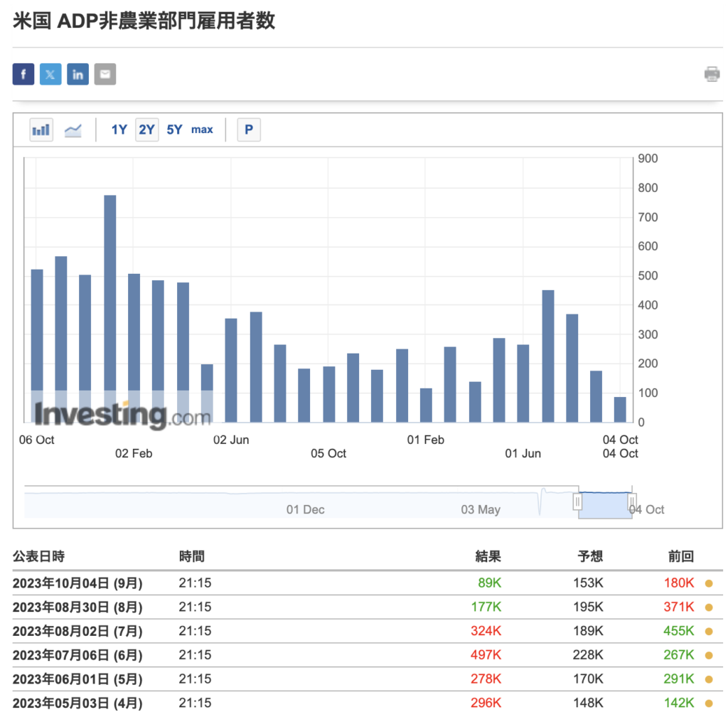
Task: Click the last bar at 04 Oct
Action: [x=620, y=409]
